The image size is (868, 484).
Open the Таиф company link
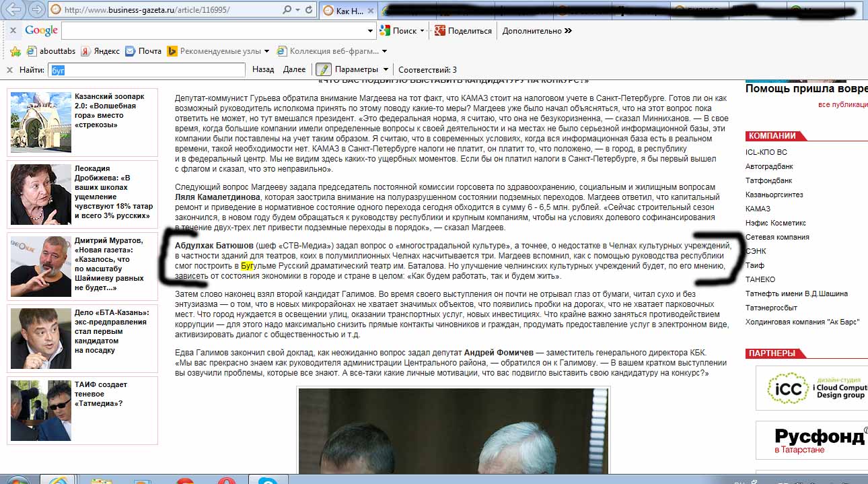point(755,265)
